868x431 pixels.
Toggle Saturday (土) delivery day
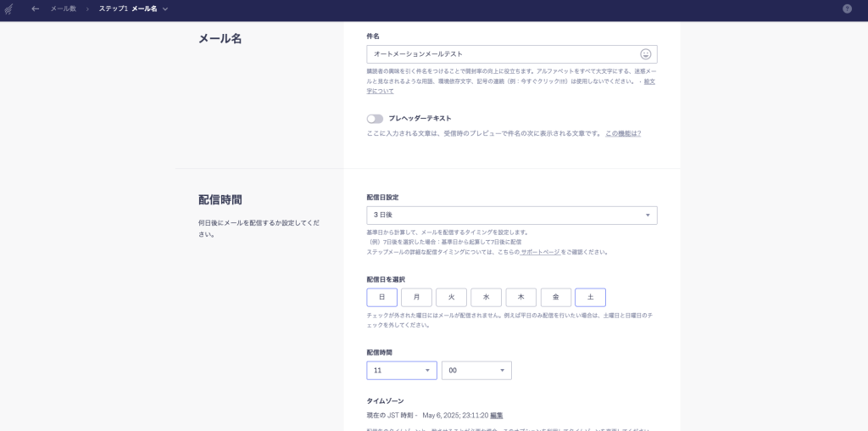(590, 297)
